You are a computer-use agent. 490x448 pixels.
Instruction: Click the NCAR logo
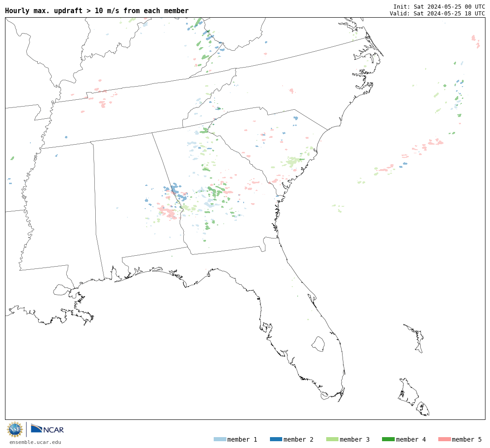pos(47,429)
